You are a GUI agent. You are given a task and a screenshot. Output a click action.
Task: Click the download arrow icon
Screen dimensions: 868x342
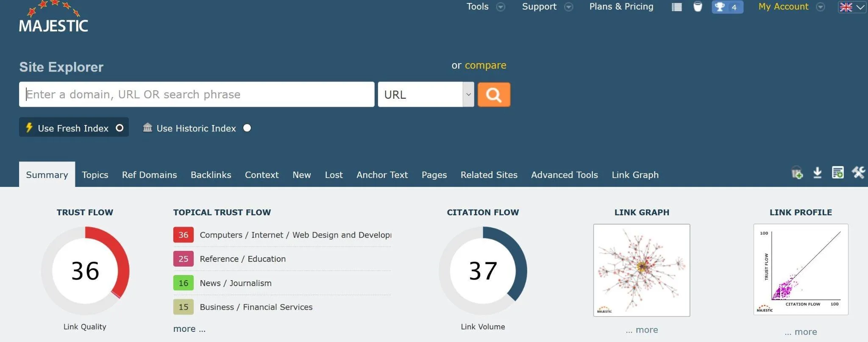pos(818,172)
